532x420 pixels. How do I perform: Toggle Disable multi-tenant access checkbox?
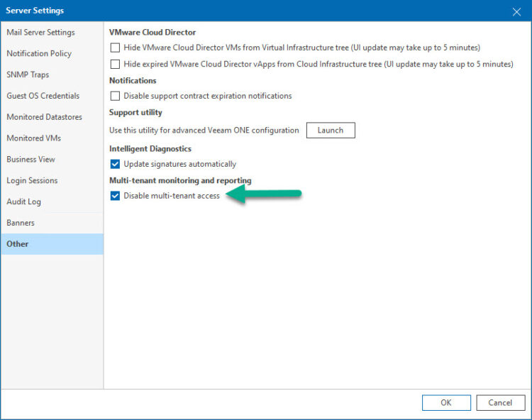pyautogui.click(x=115, y=196)
